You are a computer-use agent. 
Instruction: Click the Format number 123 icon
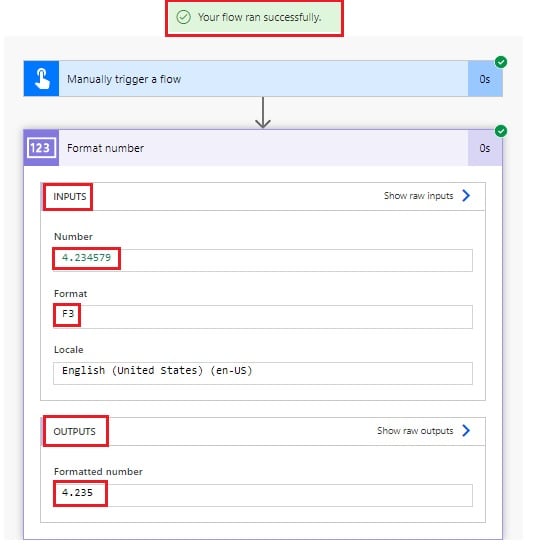click(42, 147)
